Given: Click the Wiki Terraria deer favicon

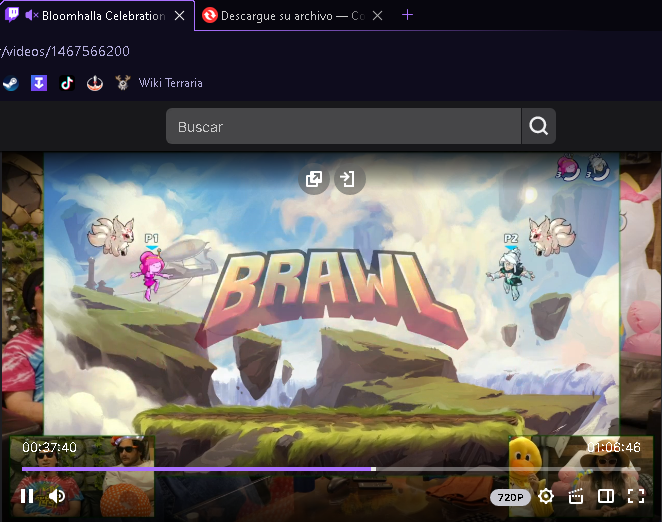Looking at the screenshot, I should [122, 83].
